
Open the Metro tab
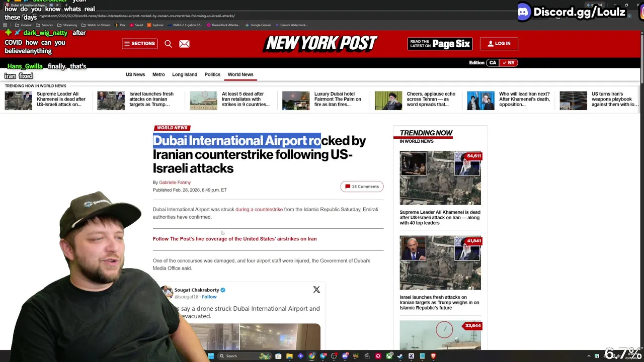pos(158,74)
